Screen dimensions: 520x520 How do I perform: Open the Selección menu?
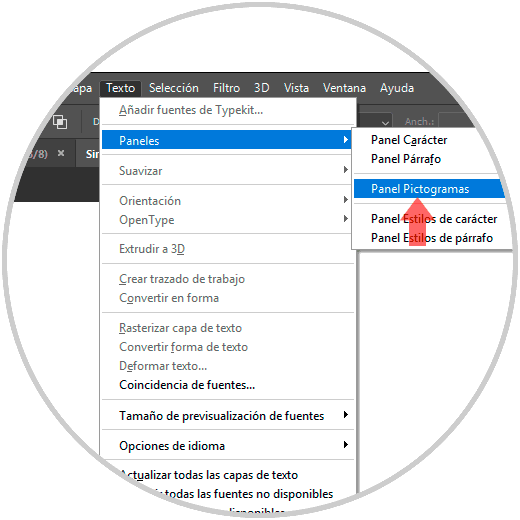point(174,88)
